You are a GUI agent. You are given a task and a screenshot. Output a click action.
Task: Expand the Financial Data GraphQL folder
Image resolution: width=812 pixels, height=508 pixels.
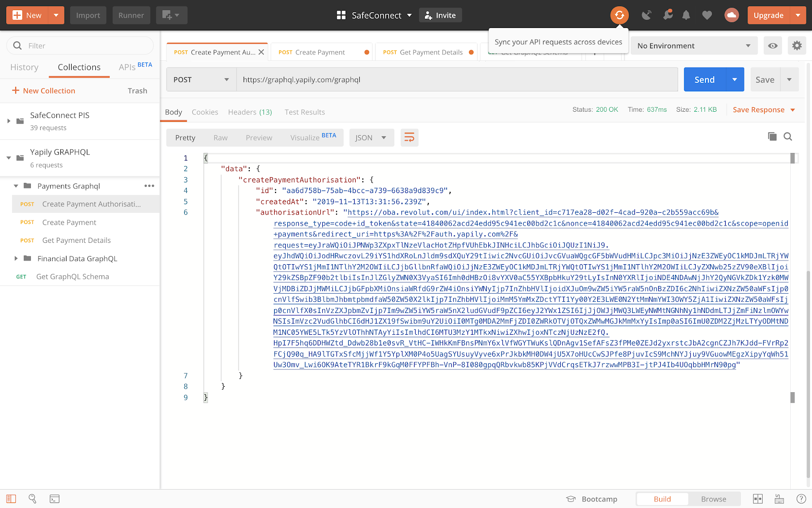pos(16,258)
